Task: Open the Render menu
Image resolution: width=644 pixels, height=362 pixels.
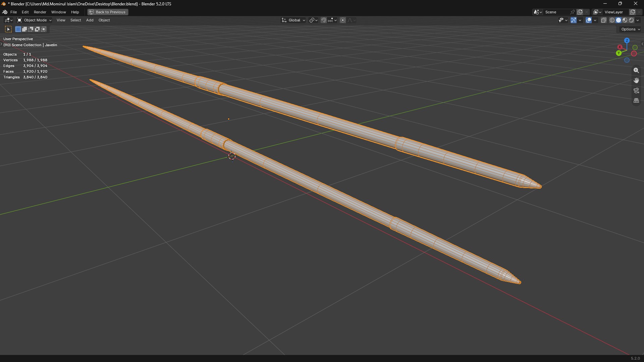Action: click(x=40, y=12)
